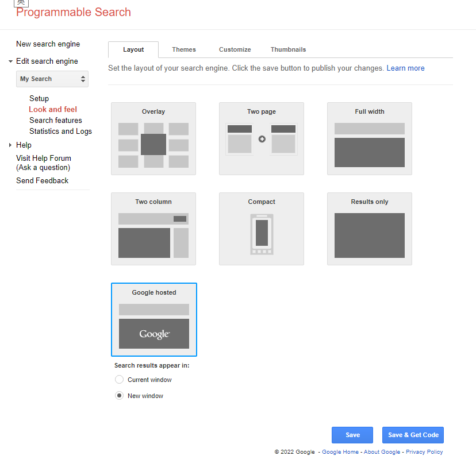This screenshot has width=476, height=475.
Task: Click the Google hosted layout option
Action: click(x=154, y=320)
